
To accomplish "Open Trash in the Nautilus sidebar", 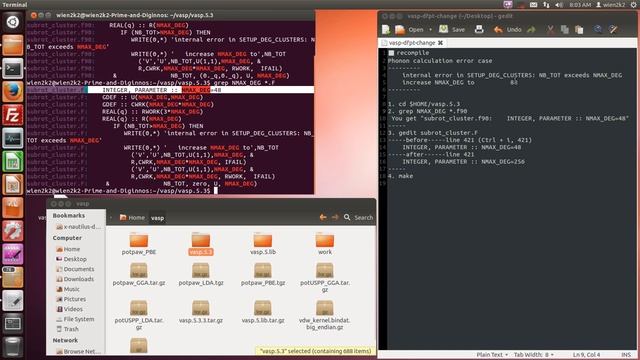I will tap(67, 329).
